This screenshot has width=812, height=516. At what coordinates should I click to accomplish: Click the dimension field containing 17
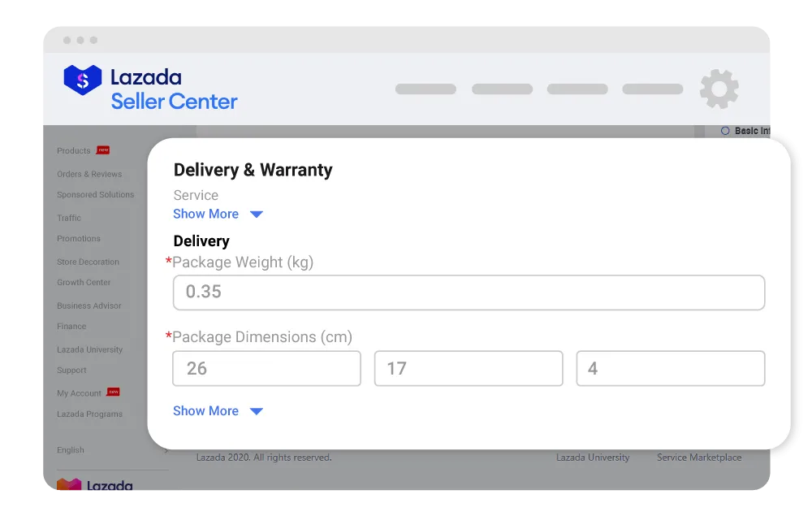469,368
